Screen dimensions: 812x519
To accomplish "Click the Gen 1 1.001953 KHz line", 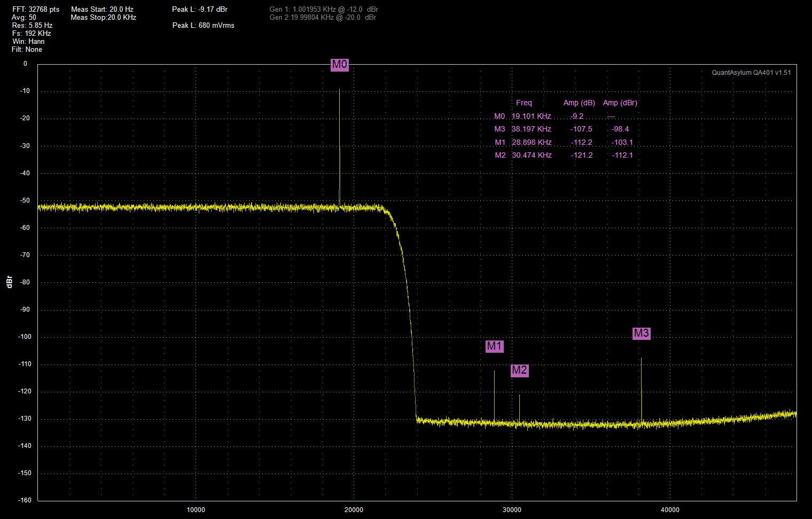I will coord(324,10).
